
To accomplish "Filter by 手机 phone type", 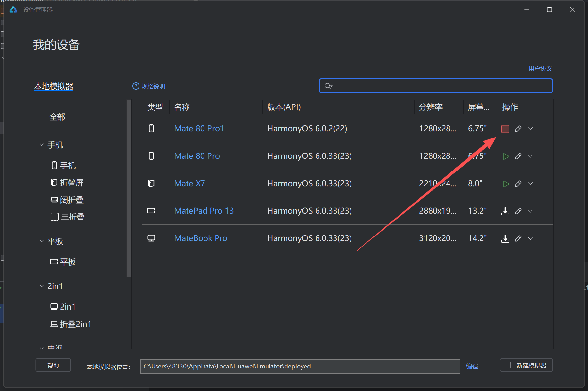I will click(x=64, y=166).
